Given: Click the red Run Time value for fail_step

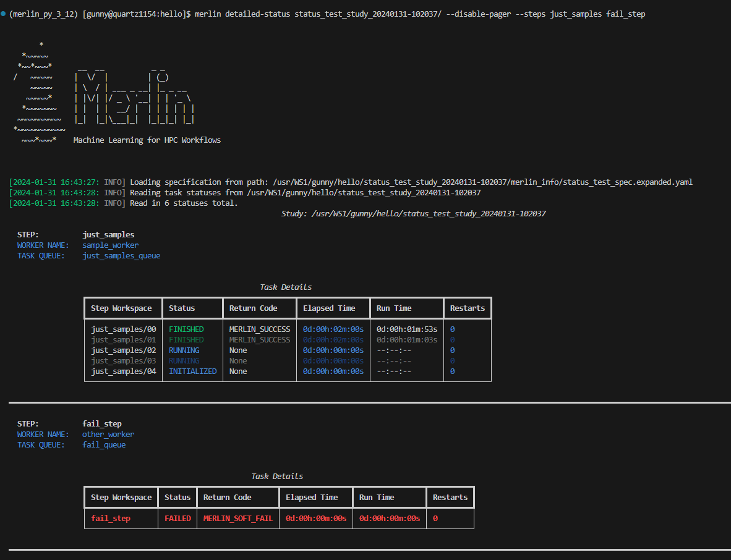Looking at the screenshot, I should tap(390, 519).
